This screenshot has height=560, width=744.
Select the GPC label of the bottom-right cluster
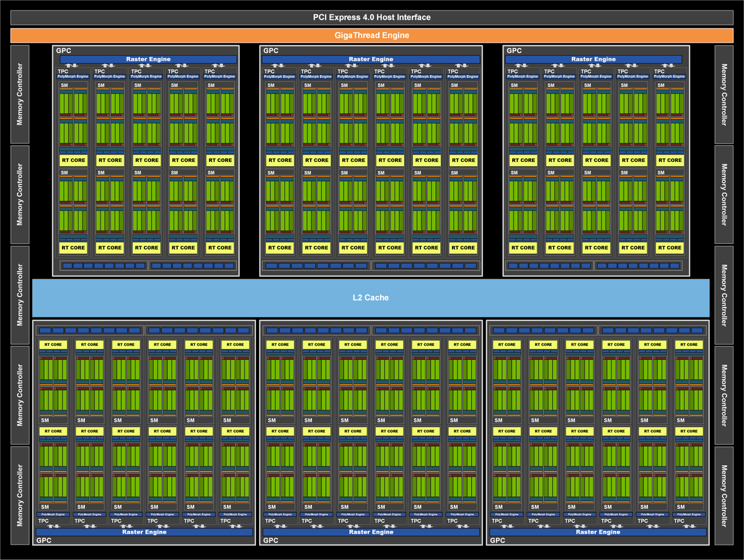click(498, 541)
